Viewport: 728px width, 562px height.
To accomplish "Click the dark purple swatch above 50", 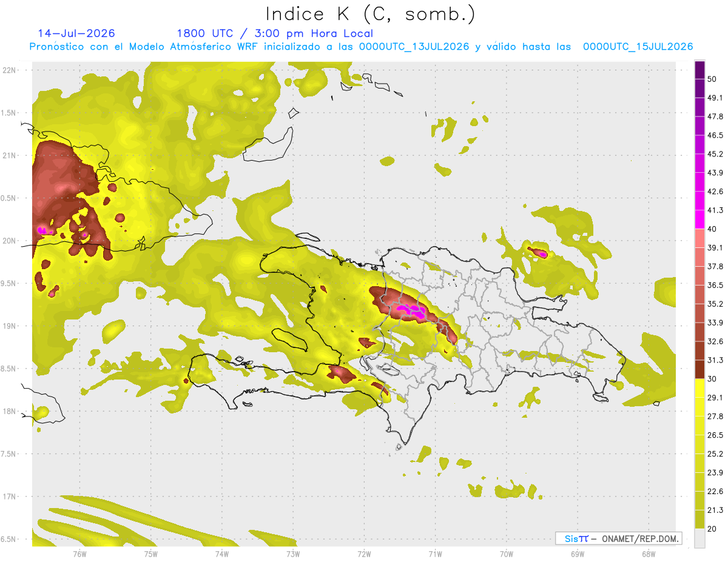I will tap(699, 70).
